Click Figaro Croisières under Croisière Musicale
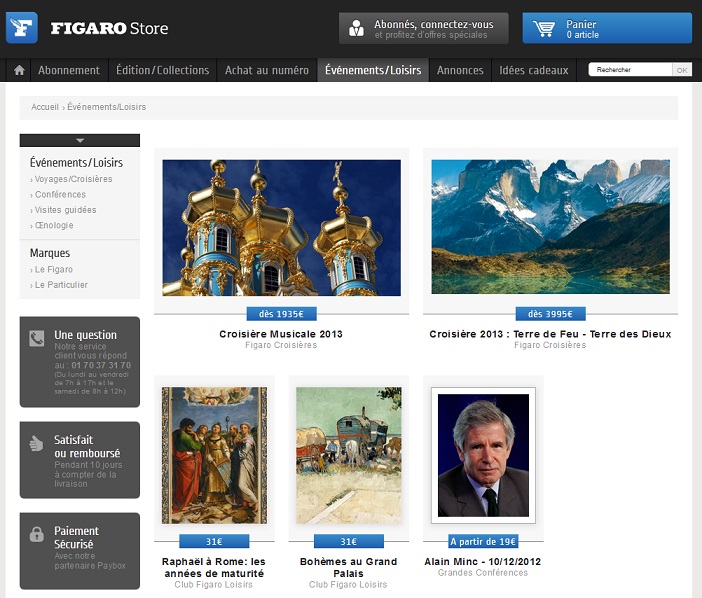Screen dimensions: 702x598 pos(281,345)
